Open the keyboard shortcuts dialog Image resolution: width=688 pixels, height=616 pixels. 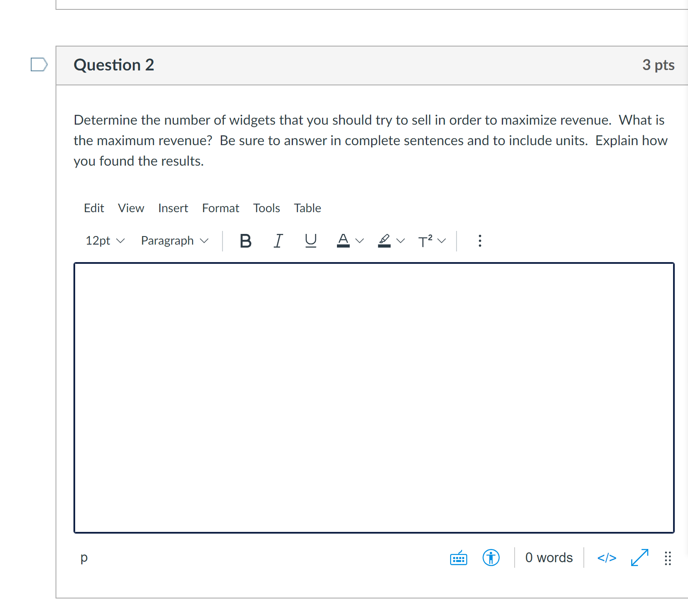coord(458,558)
